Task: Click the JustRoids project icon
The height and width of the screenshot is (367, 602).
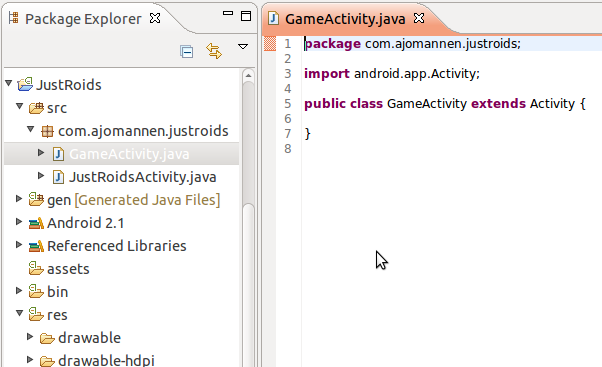Action: tap(25, 84)
